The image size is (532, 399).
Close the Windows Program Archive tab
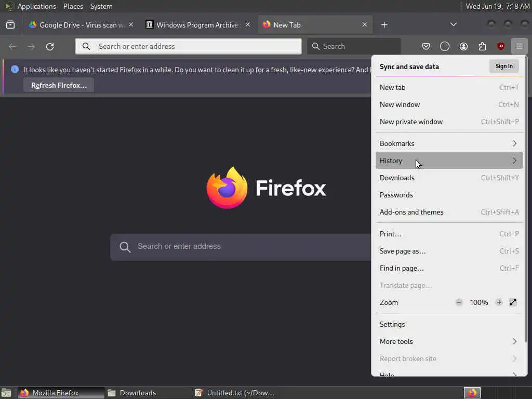248,25
